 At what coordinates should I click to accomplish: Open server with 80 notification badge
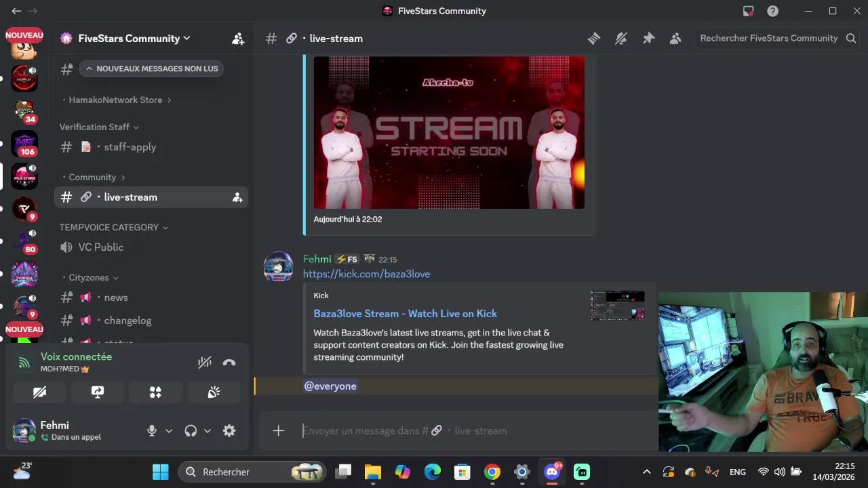[x=24, y=241]
